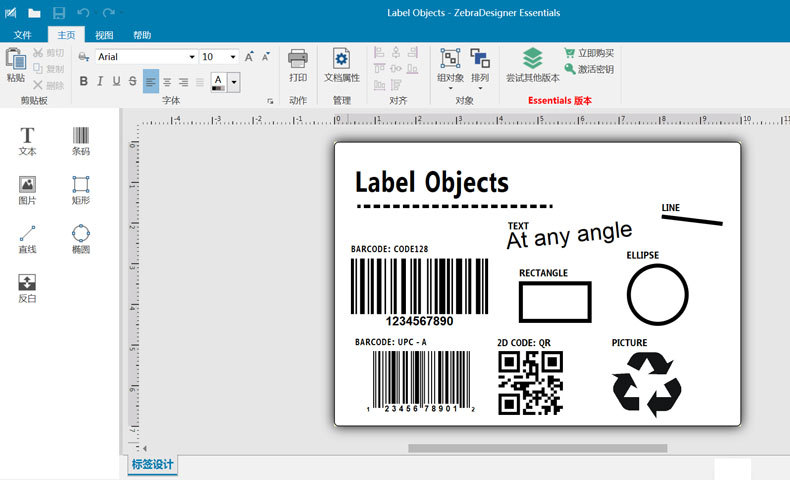
Task: Switch to the 视图 (View) tab
Action: pyautogui.click(x=104, y=35)
